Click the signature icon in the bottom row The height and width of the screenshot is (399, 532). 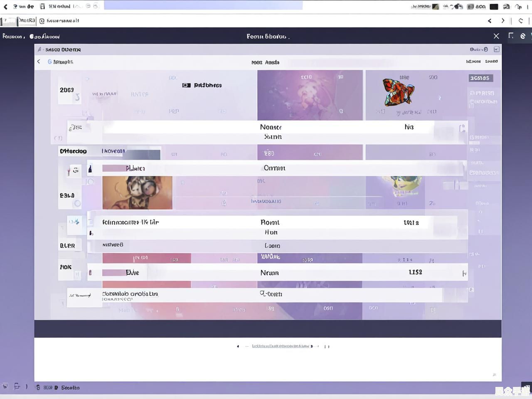[80, 296]
